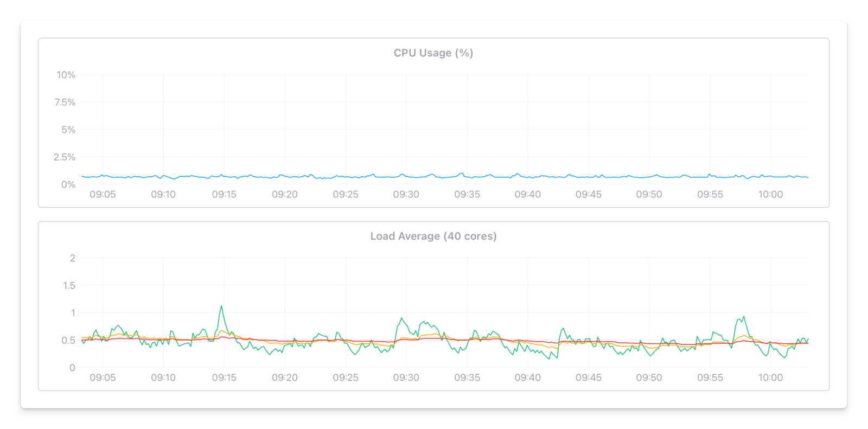The image size is (868, 429).
Task: Click the 7.5% label on CPU Usage axis
Action: pos(65,102)
